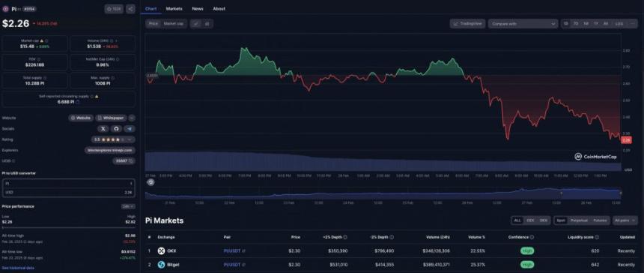The height and width of the screenshot is (273, 644).
Task: Open the GitHub social link
Action: [116, 129]
